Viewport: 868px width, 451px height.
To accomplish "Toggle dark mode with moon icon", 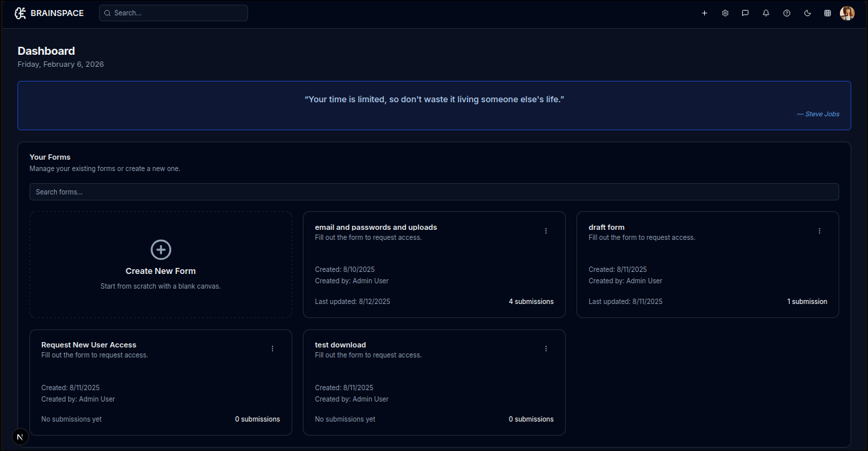I will [x=807, y=13].
